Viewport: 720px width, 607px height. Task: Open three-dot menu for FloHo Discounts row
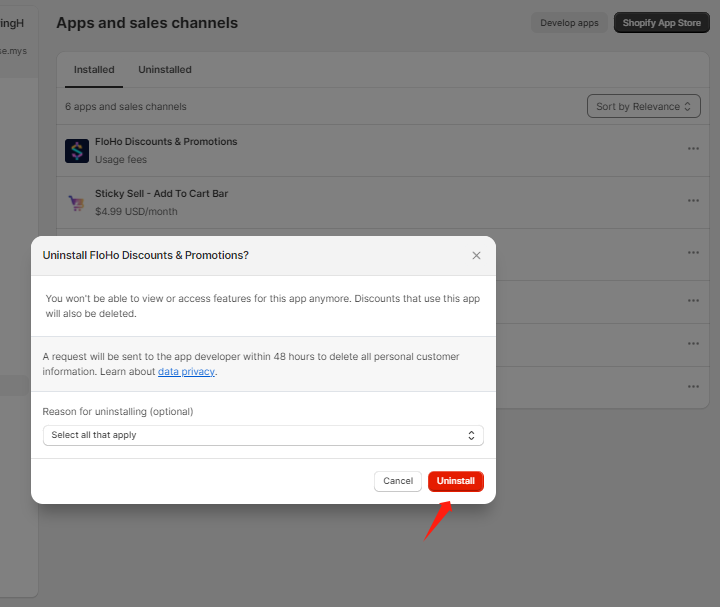tap(693, 149)
